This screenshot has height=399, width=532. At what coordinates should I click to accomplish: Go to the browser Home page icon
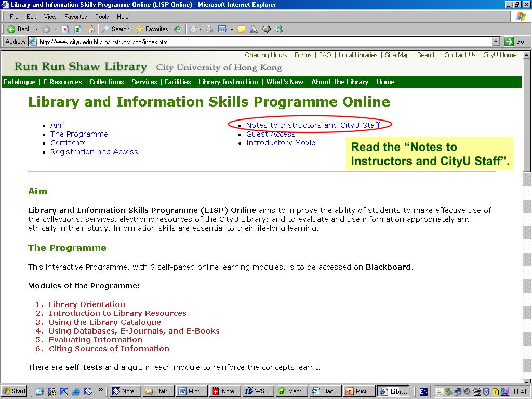point(90,29)
